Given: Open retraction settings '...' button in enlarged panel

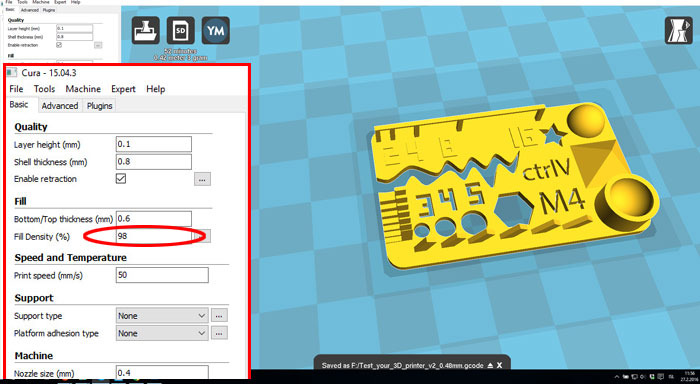Looking at the screenshot, I should [x=202, y=179].
